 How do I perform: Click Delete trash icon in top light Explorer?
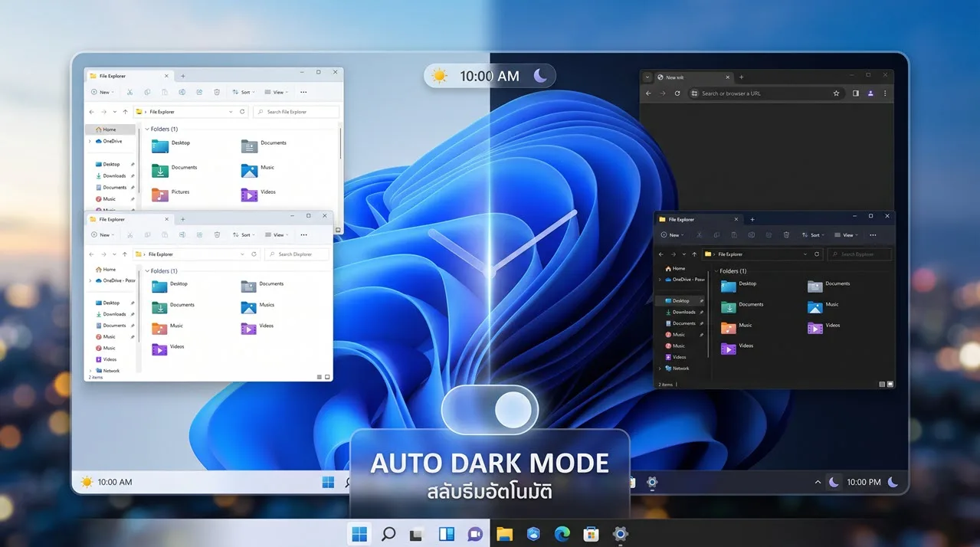(x=217, y=92)
